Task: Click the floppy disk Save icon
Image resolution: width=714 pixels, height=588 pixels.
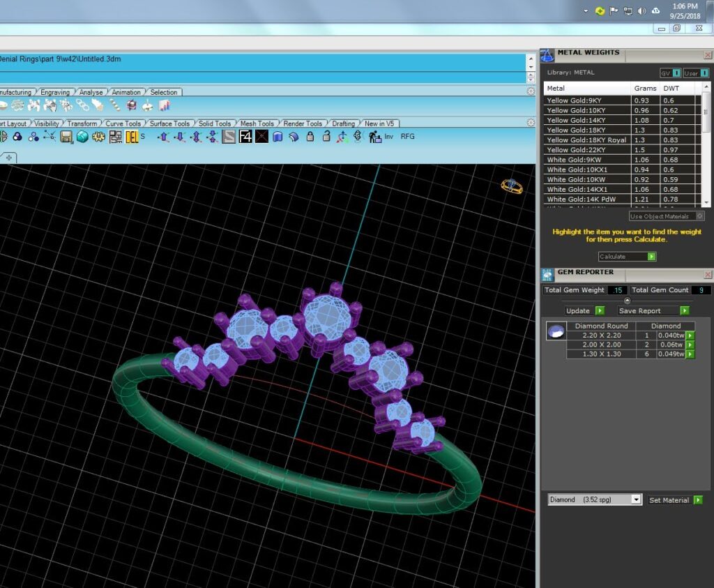Action: pos(66,137)
